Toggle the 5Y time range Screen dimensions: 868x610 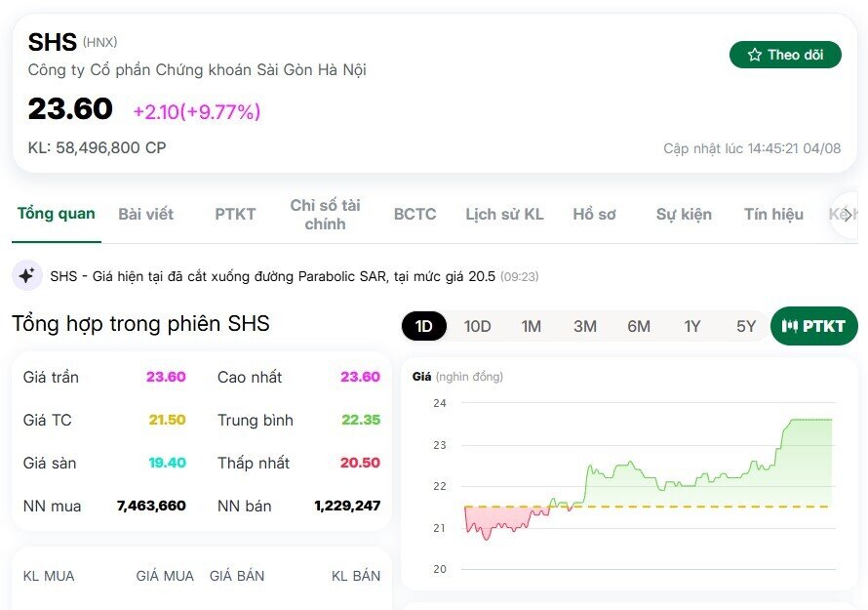tap(745, 326)
